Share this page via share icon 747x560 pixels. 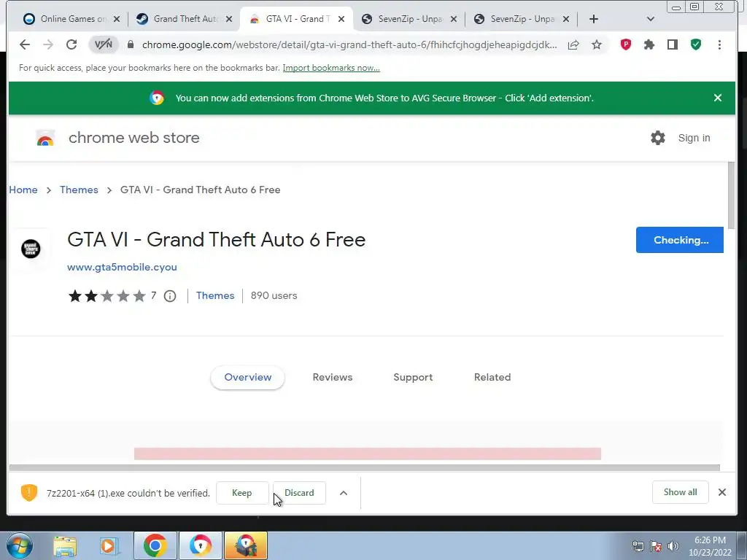[573, 44]
